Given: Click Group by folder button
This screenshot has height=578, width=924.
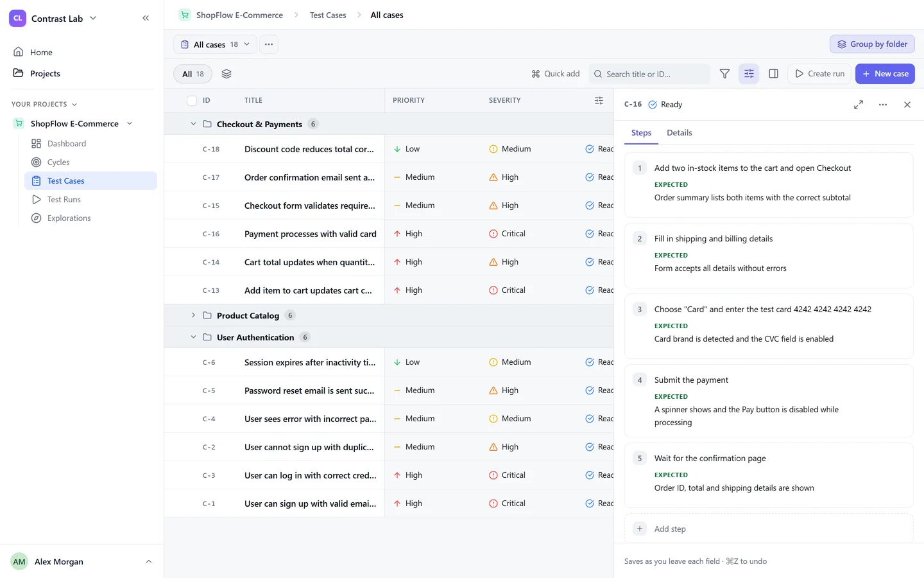Looking at the screenshot, I should coord(872,44).
